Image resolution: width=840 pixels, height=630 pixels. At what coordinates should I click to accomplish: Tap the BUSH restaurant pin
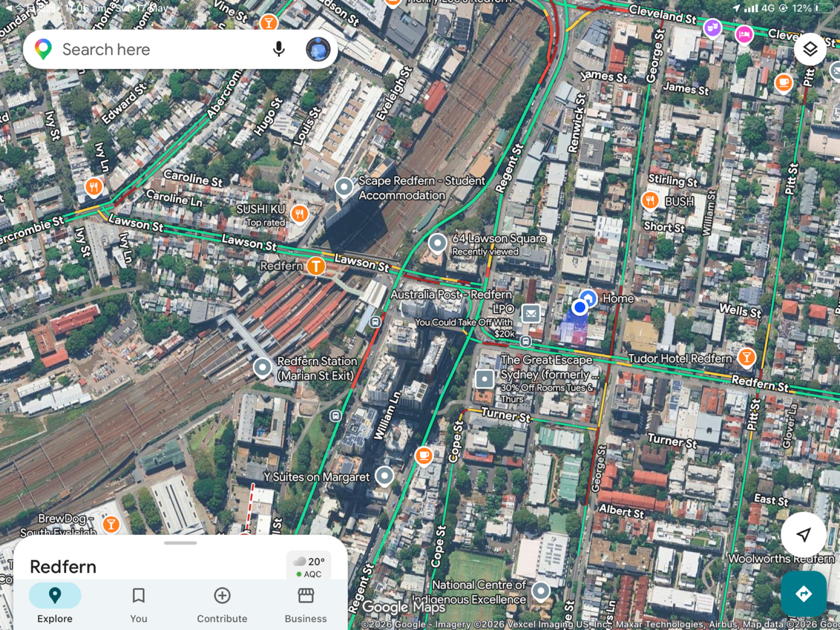tap(650, 201)
